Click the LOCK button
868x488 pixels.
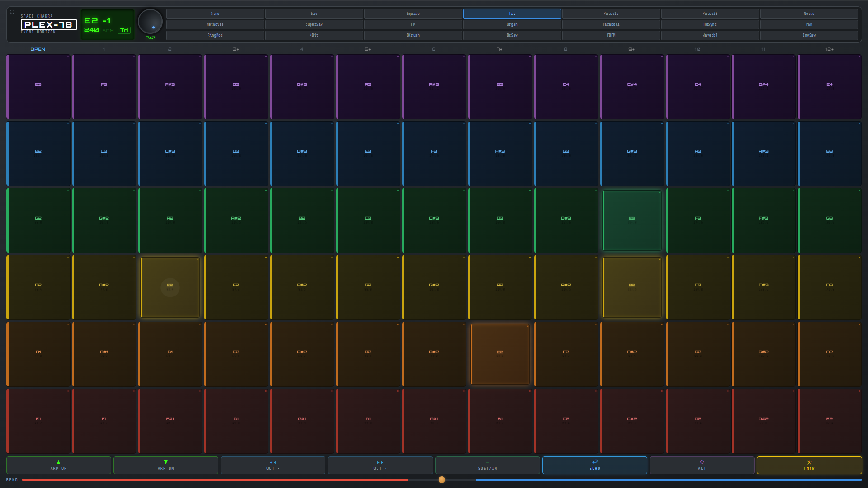coord(809,465)
